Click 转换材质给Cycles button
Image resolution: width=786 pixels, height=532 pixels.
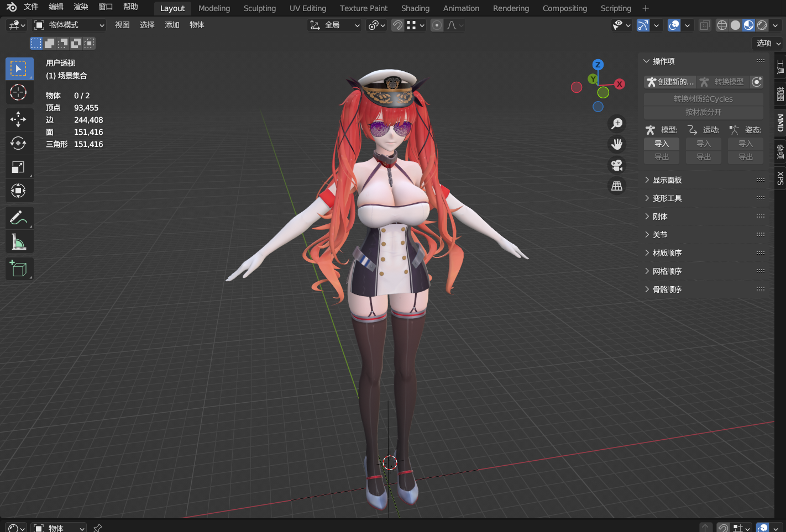click(x=704, y=99)
